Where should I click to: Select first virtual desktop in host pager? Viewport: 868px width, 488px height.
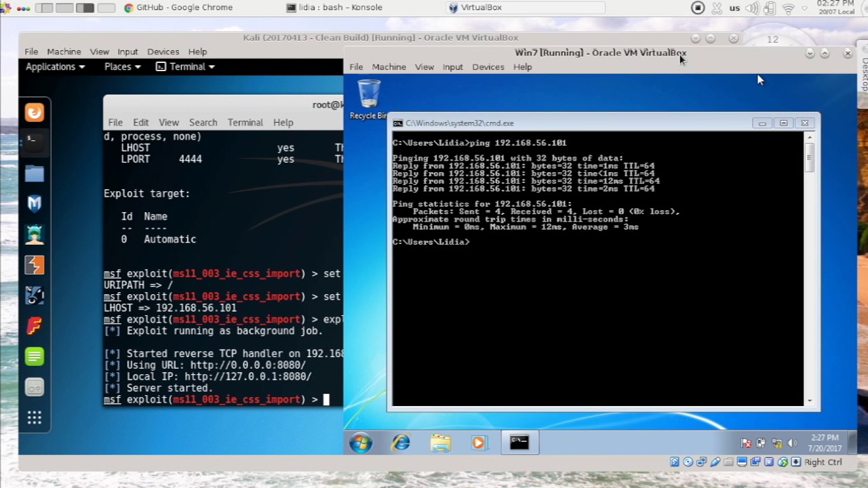click(45, 8)
